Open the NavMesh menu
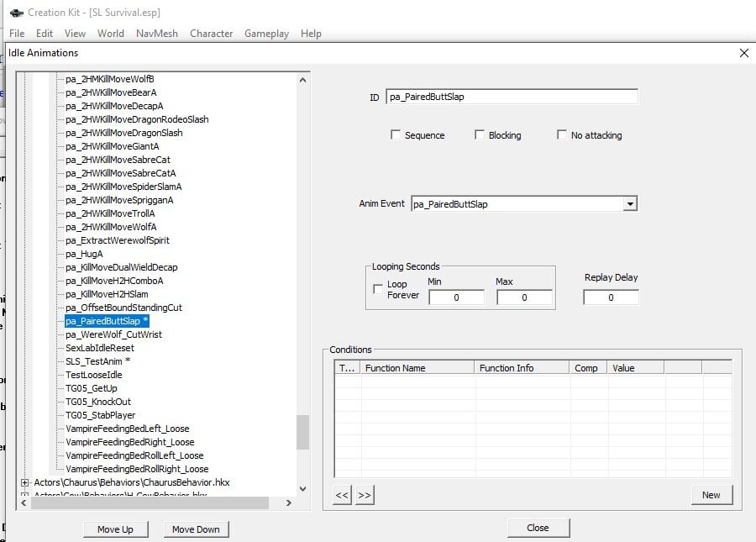The height and width of the screenshot is (542, 756). click(x=157, y=34)
